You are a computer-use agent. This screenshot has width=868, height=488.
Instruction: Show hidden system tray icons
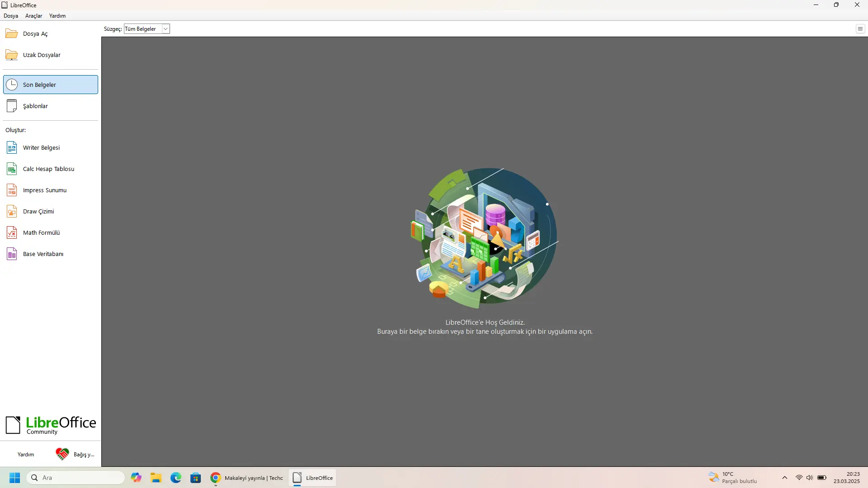coord(785,478)
